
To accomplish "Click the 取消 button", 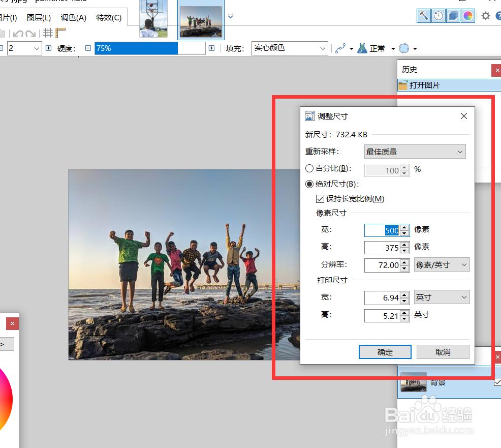I will coord(443,352).
